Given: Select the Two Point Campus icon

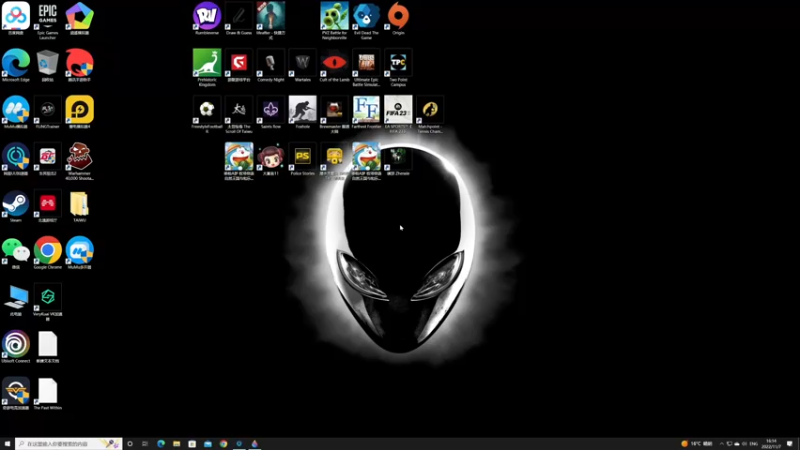Looking at the screenshot, I should [398, 67].
